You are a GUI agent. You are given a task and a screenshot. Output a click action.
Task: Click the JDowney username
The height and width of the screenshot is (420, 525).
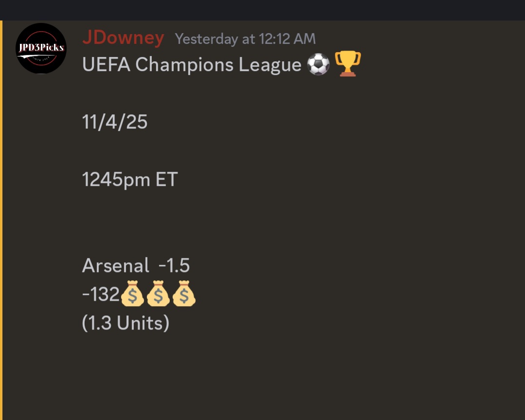(x=123, y=37)
